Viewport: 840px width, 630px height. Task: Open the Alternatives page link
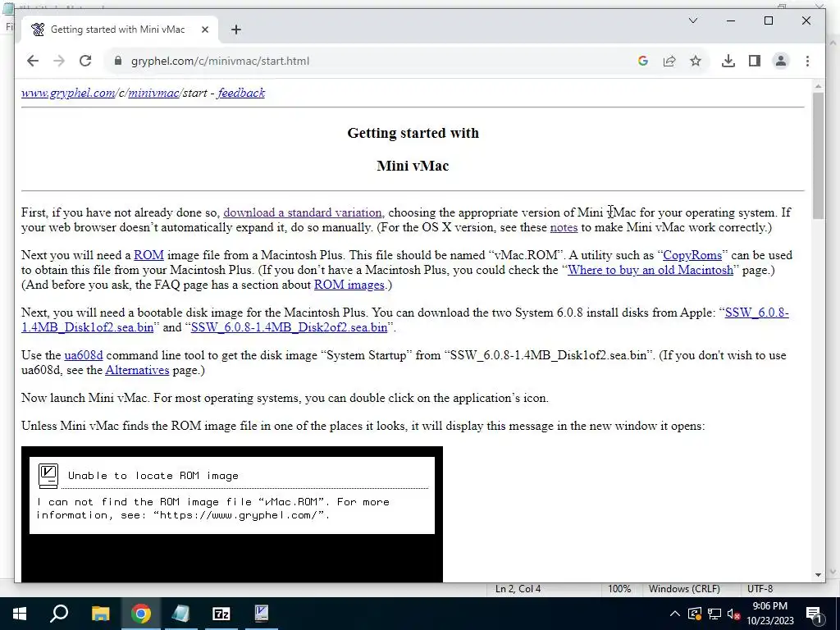pyautogui.click(x=137, y=370)
